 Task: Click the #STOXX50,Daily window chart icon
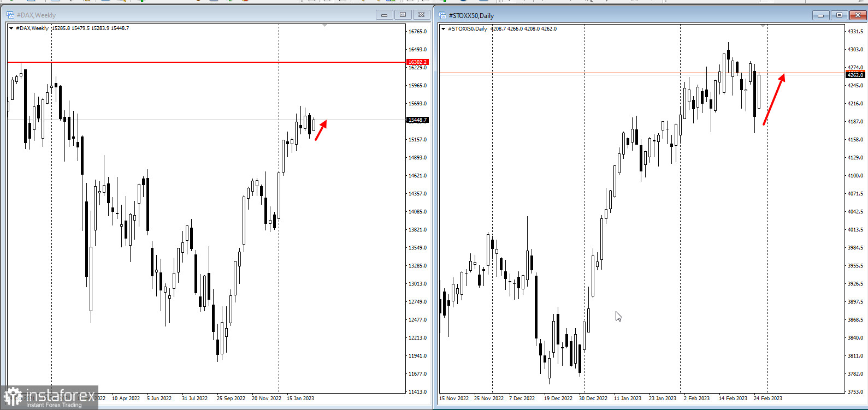[x=442, y=15]
